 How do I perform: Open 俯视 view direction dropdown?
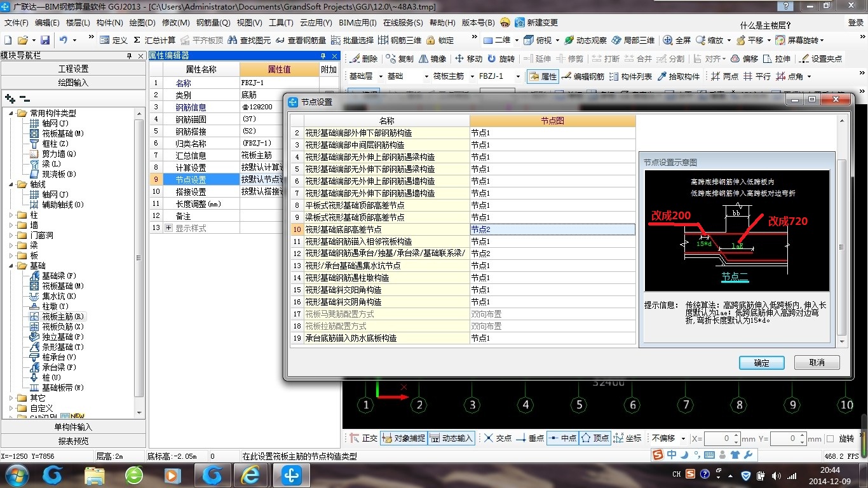558,40
